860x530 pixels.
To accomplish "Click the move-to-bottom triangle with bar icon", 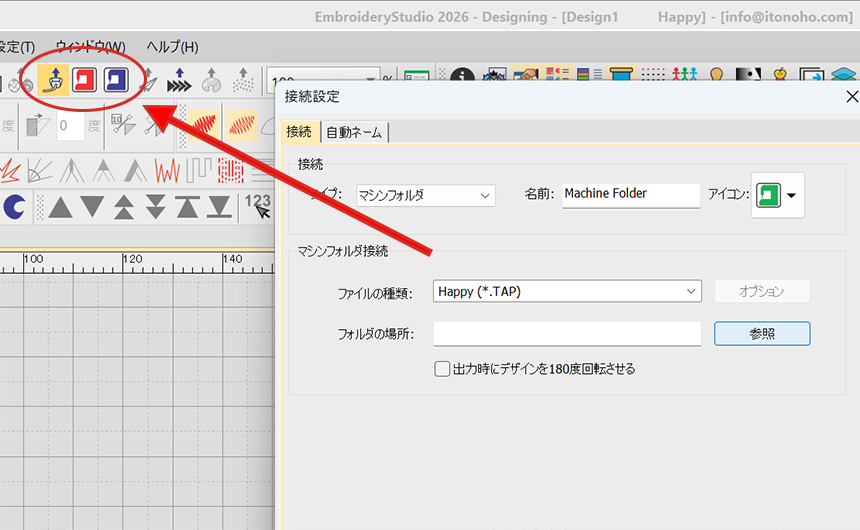I will tap(219, 207).
